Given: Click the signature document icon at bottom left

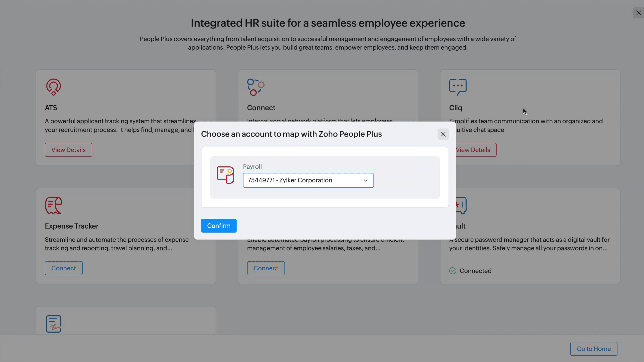Looking at the screenshot, I should tap(53, 324).
